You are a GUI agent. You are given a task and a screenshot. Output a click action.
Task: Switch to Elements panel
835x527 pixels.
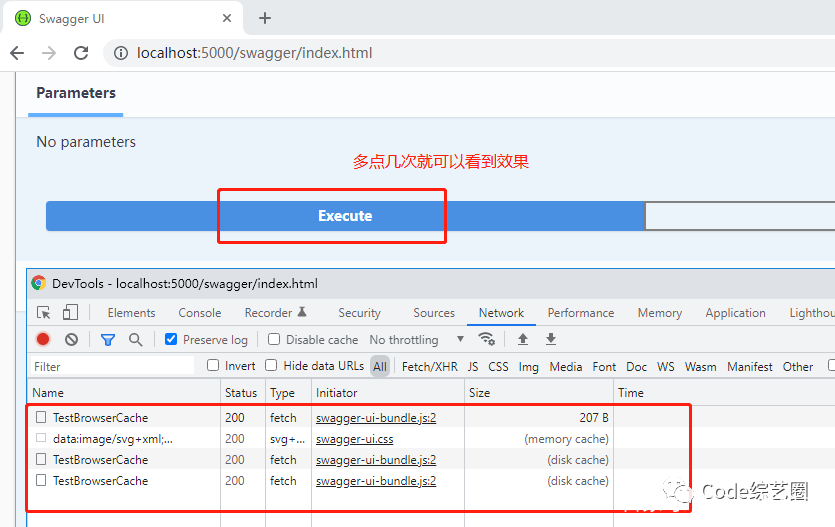point(132,313)
